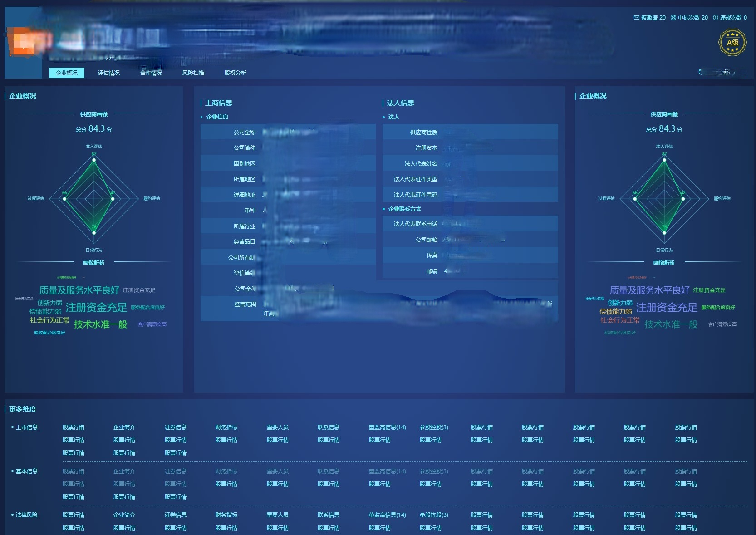Viewport: 756px width, 535px height.
Task: Click 财务指标 in the 上市信息 row
Action: tap(226, 427)
